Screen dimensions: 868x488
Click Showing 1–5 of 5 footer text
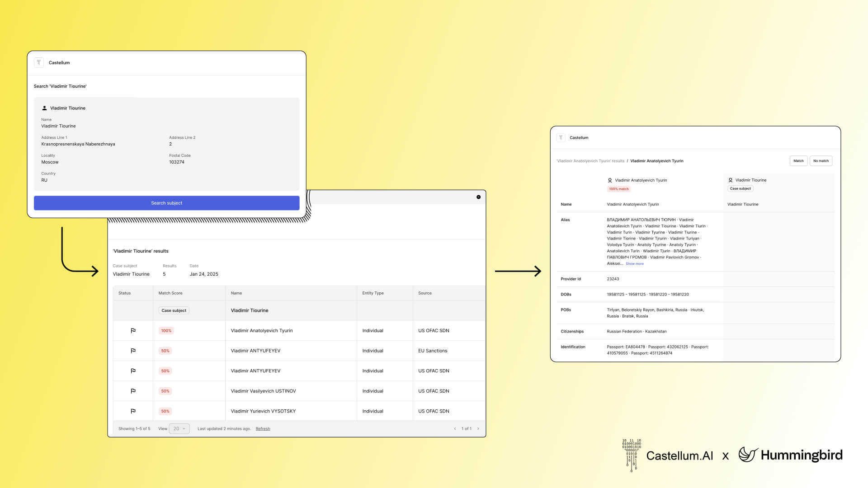click(x=134, y=429)
